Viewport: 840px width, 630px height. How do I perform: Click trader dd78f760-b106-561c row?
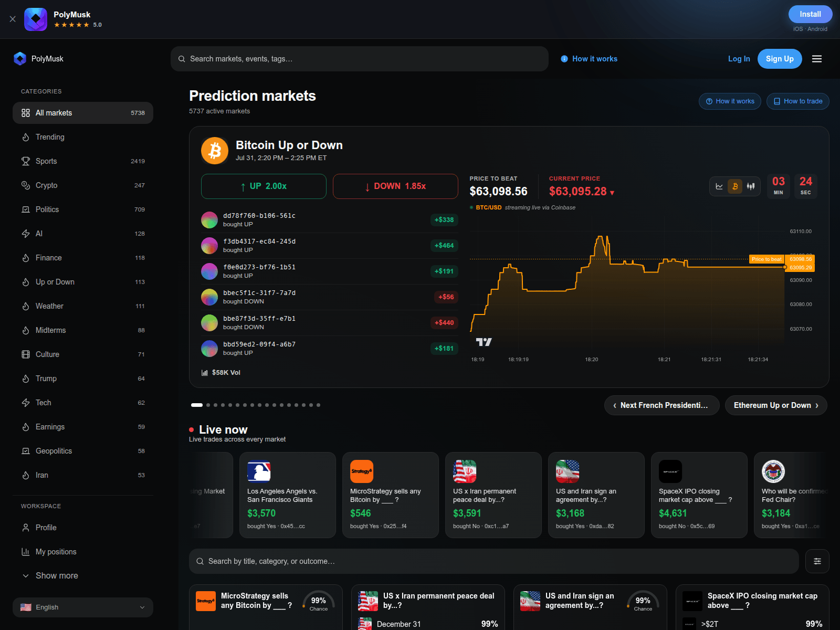330,220
